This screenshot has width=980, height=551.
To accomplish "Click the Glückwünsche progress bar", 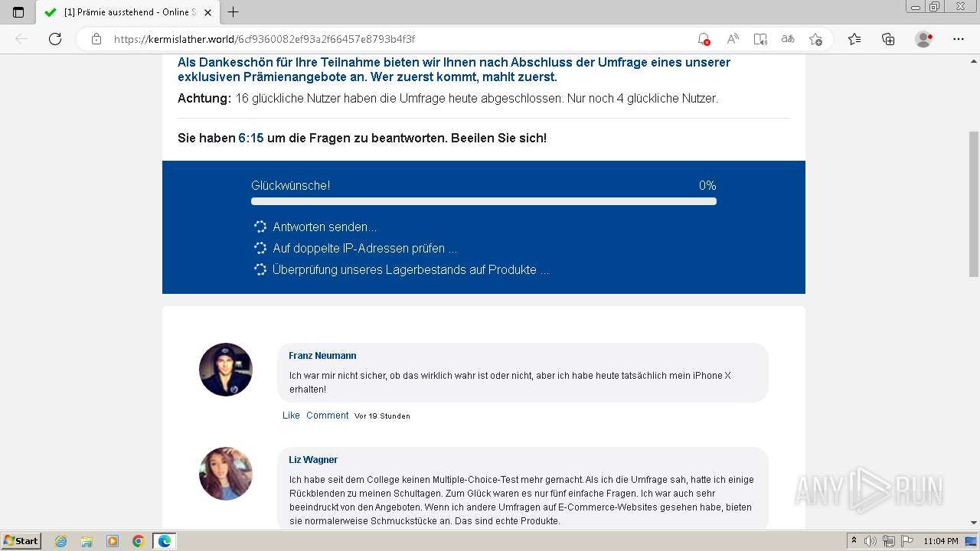I will coord(484,201).
